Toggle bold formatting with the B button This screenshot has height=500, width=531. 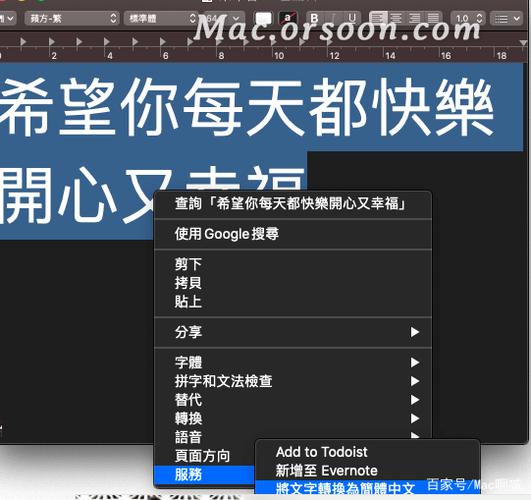315,18
